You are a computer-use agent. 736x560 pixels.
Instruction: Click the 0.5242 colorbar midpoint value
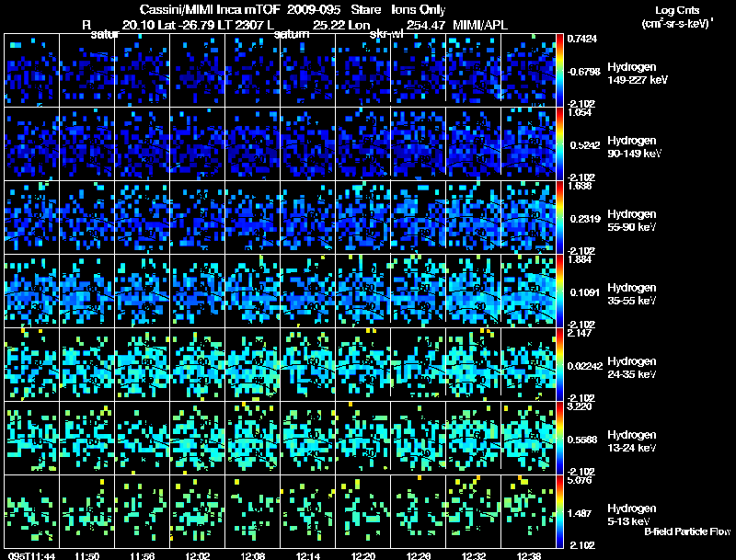pyautogui.click(x=585, y=145)
